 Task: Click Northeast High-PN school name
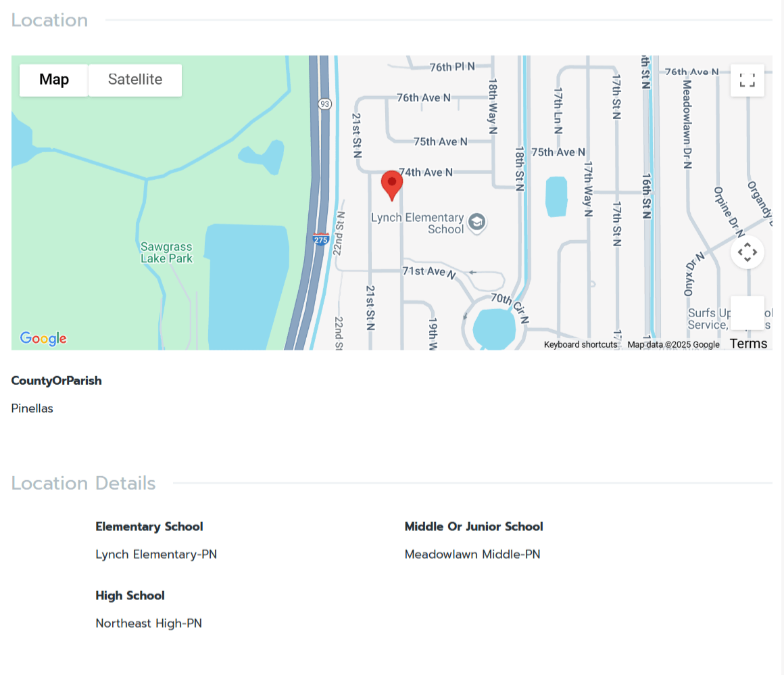(148, 623)
